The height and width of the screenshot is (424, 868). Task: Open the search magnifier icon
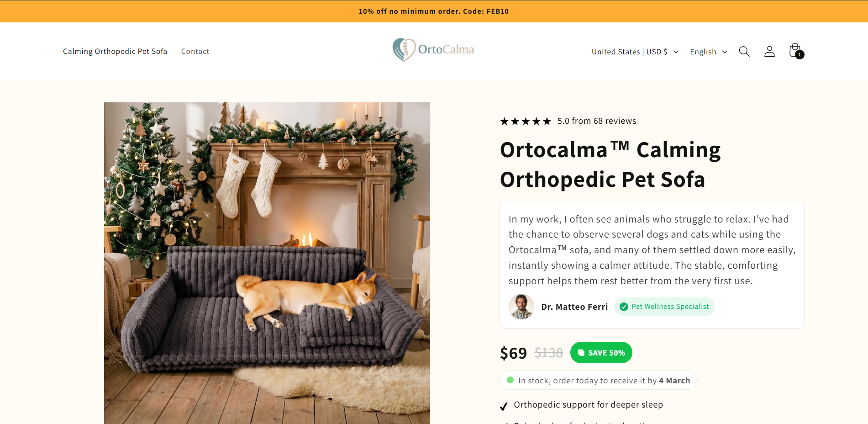tap(744, 52)
